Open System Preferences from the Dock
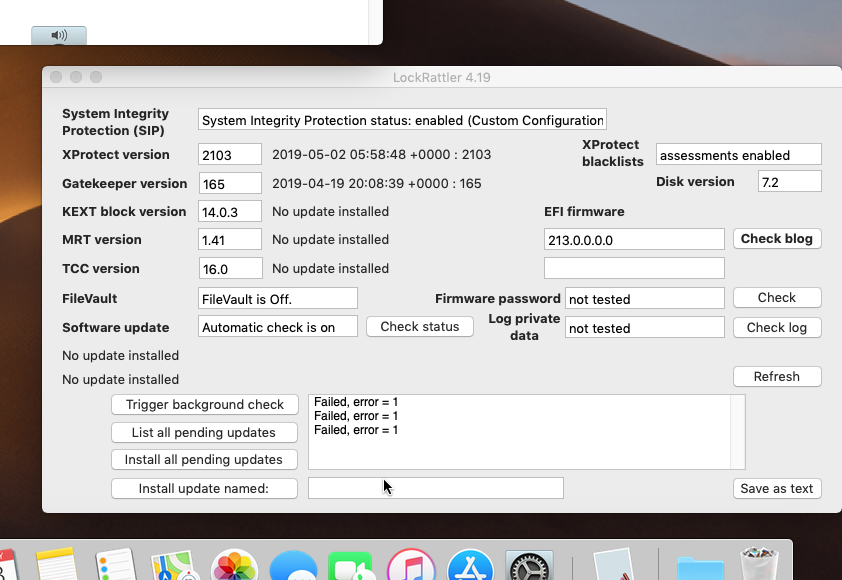Viewport: 842px width, 580px height. click(529, 566)
